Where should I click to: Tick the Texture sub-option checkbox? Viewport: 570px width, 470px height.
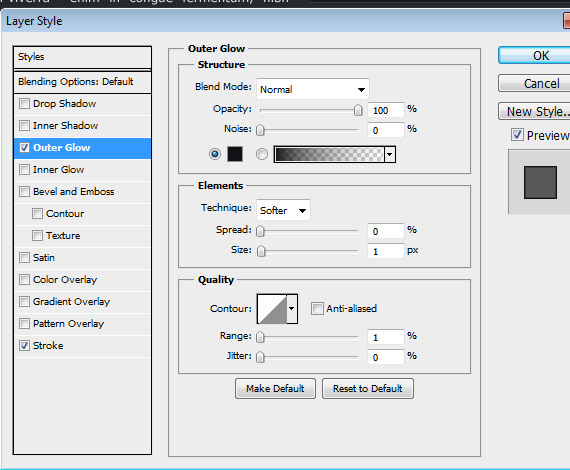pyautogui.click(x=37, y=236)
